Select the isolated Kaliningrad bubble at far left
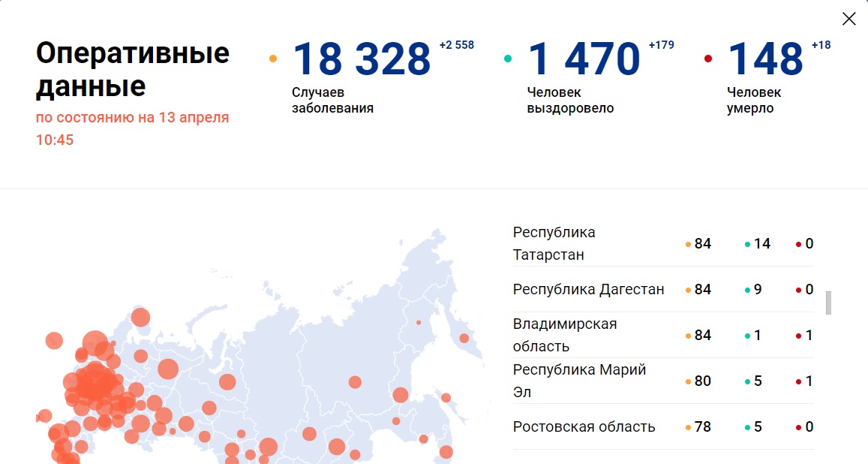868x464 pixels. (53, 341)
